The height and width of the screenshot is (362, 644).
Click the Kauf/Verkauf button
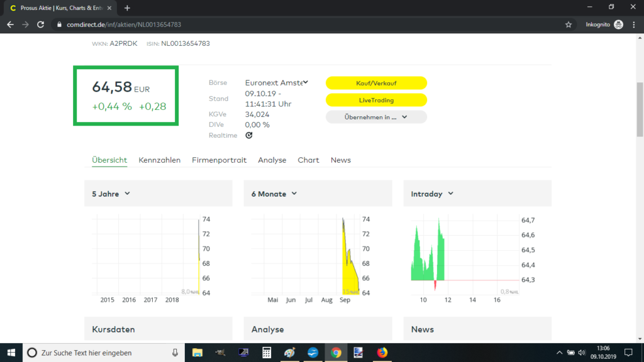tap(376, 83)
